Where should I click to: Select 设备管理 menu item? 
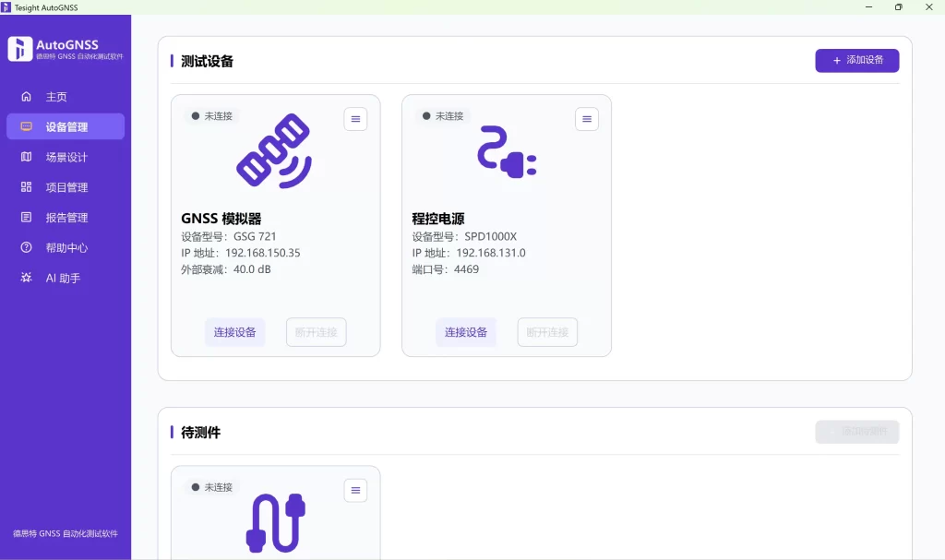66,126
